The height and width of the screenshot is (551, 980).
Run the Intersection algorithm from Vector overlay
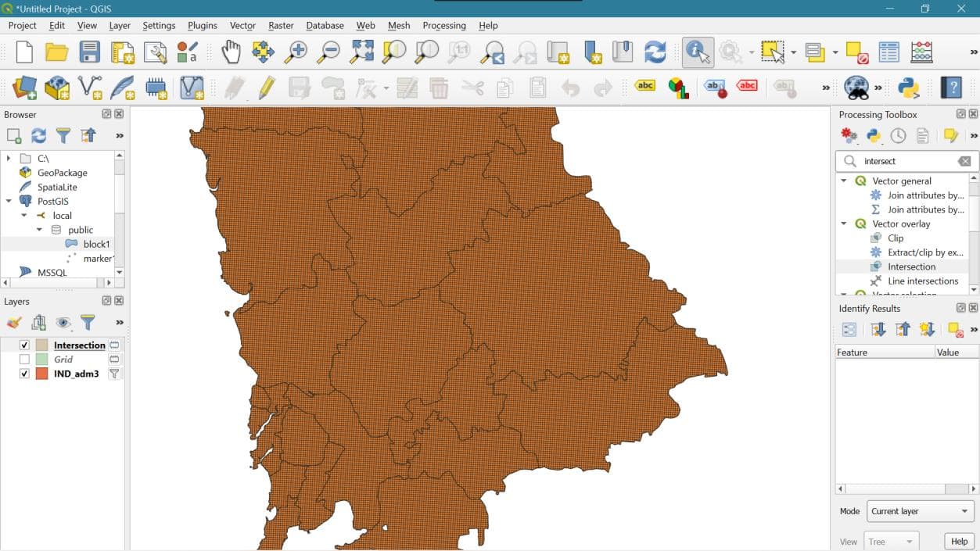click(x=912, y=267)
